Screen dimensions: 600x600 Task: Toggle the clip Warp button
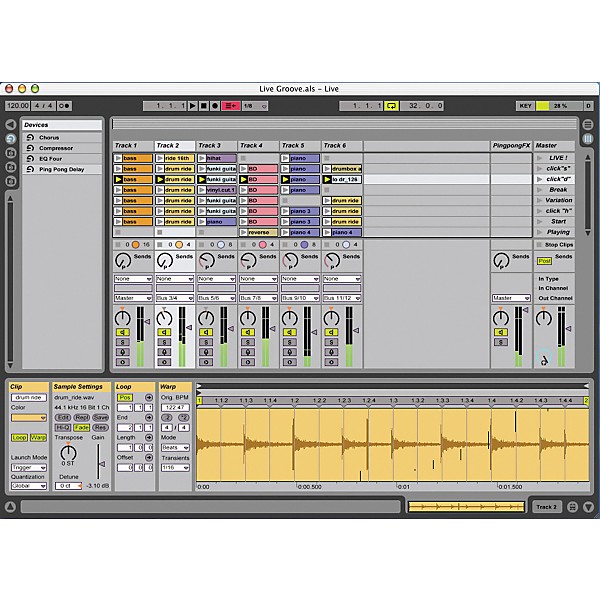click(x=38, y=437)
